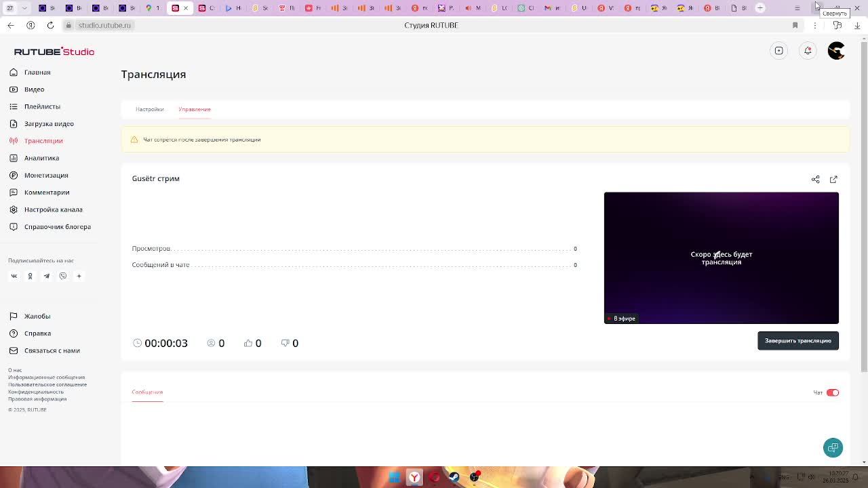Toggle the Чат switch off
Image resolution: width=868 pixels, height=488 pixels.
[x=833, y=392]
